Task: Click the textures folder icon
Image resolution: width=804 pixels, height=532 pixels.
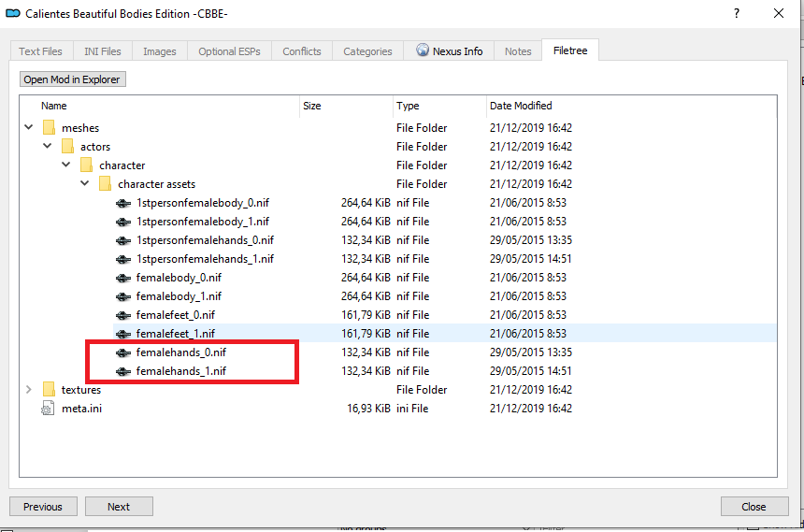Action: tap(49, 389)
